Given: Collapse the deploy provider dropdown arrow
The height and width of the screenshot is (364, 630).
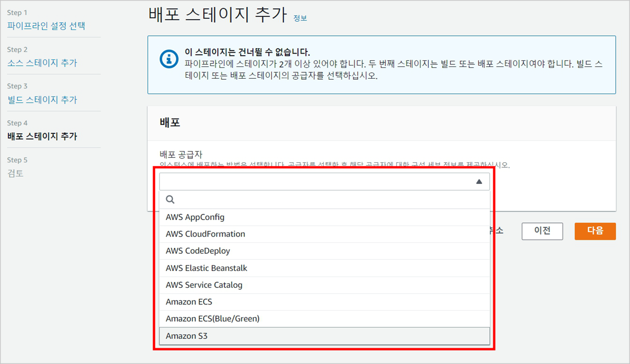Looking at the screenshot, I should point(479,182).
